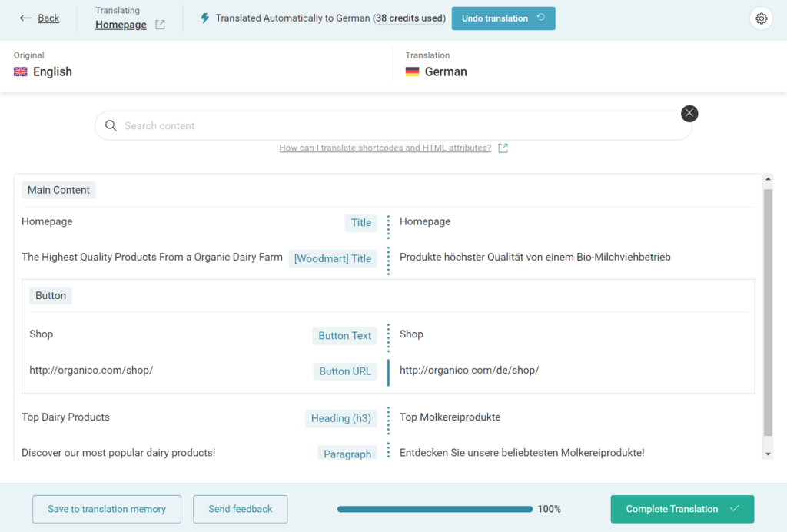Image resolution: width=787 pixels, height=532 pixels.
Task: Click the Search content field
Action: click(393, 125)
